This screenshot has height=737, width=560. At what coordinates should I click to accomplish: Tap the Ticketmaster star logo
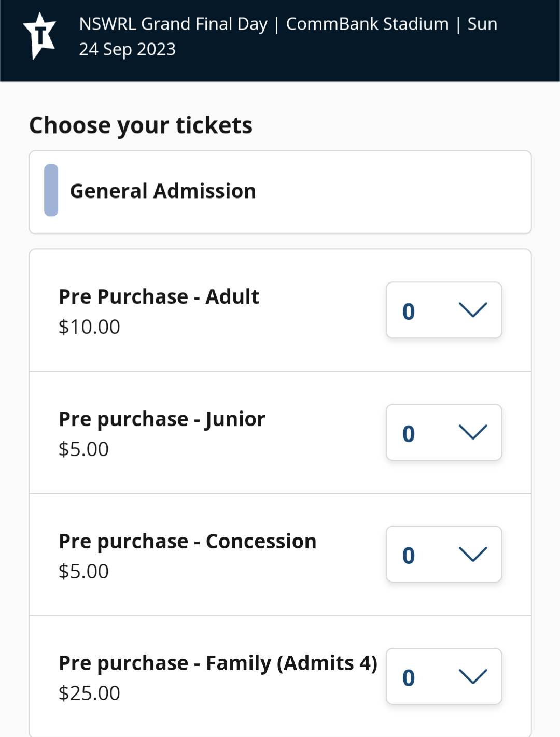39,36
